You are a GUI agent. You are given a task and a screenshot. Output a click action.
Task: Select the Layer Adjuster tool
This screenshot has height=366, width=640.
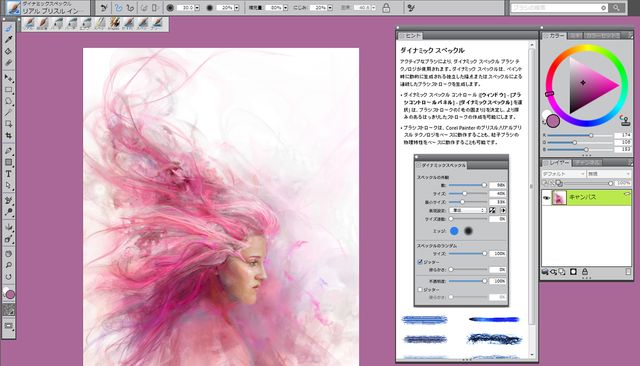tap(9, 78)
